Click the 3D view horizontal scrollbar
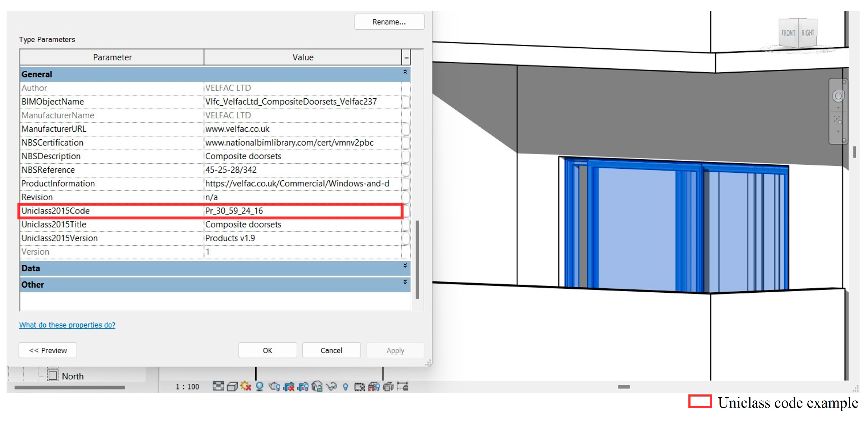Image resolution: width=868 pixels, height=421 pixels. (624, 387)
